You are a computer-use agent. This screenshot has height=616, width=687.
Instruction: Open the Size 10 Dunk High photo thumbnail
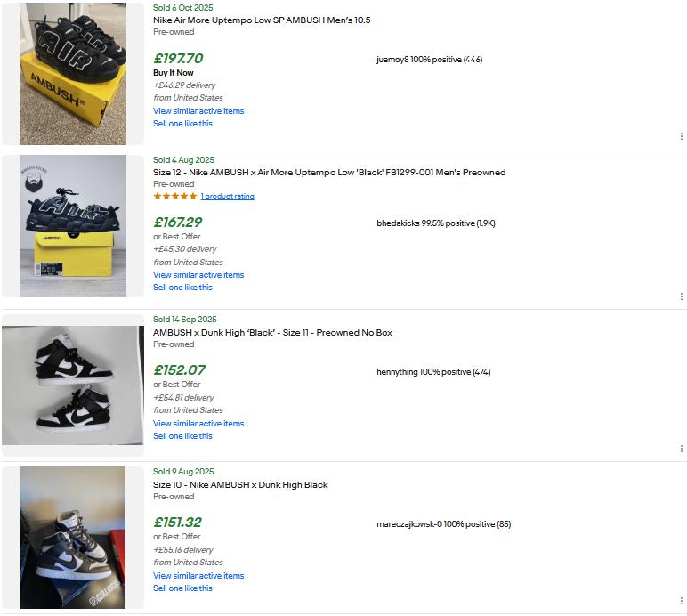click(x=73, y=538)
